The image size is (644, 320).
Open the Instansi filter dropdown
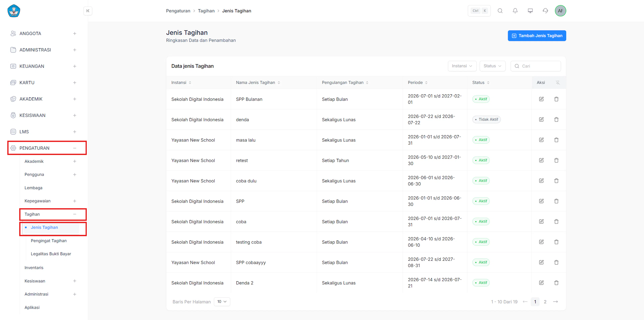click(462, 66)
